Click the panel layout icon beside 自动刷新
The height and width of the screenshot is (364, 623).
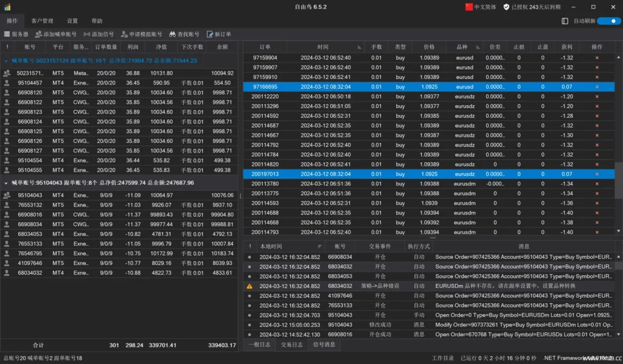coord(565,21)
